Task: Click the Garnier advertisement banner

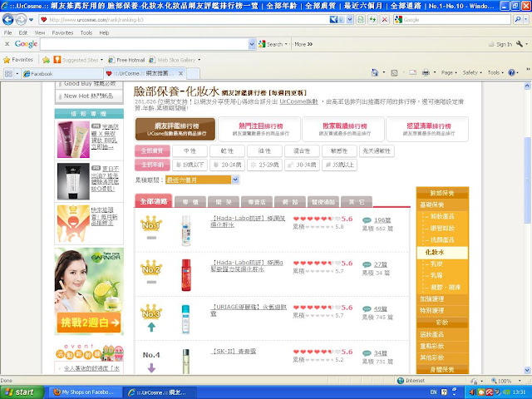Action: 89,292
